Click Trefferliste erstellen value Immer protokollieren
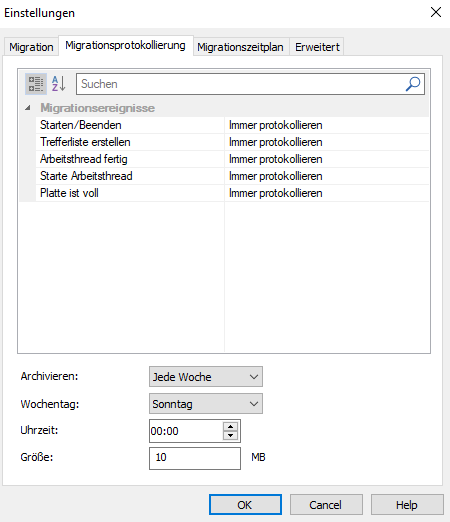This screenshot has width=450, height=522. [x=327, y=142]
